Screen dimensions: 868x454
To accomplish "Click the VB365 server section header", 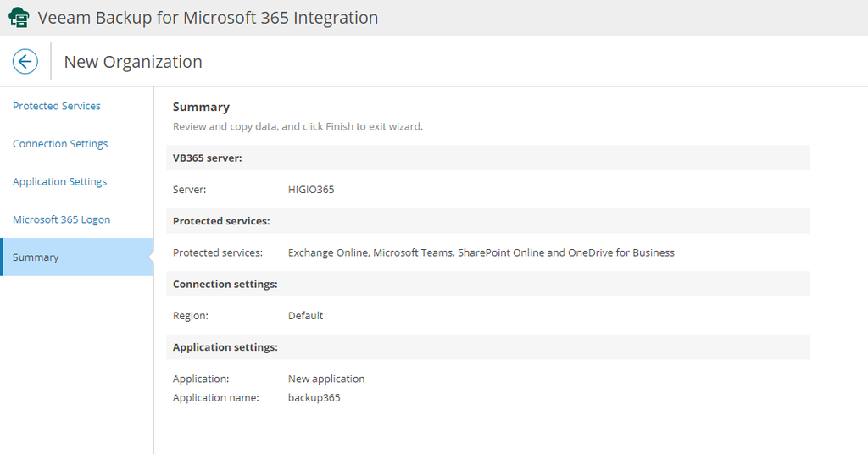I will (x=208, y=158).
